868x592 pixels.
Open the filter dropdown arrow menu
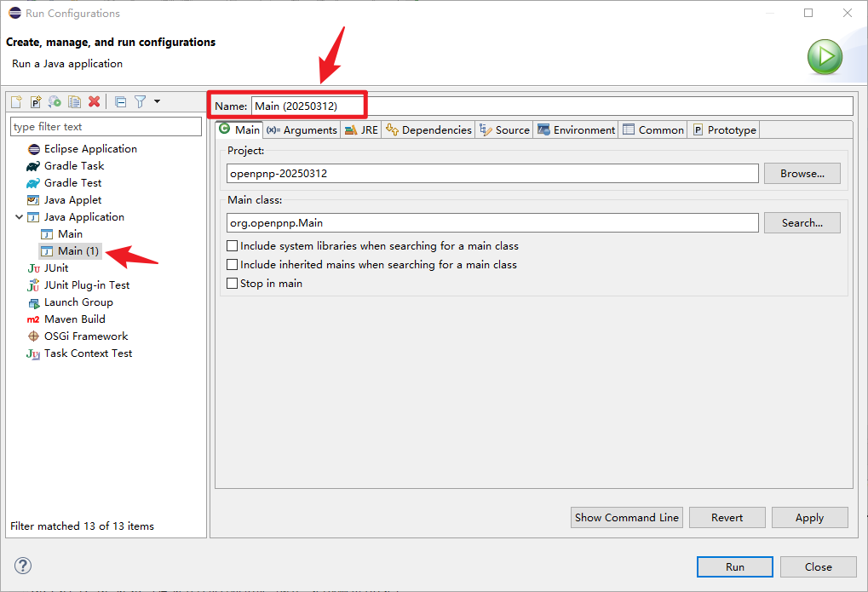point(157,101)
